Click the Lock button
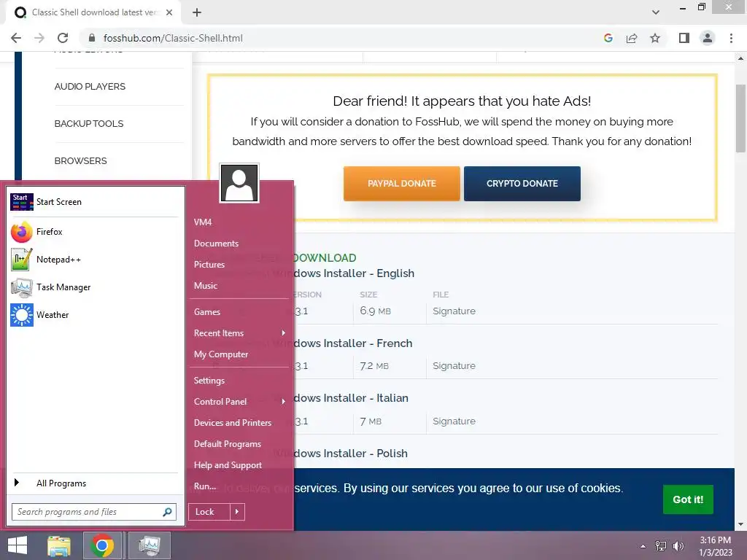Viewport: 747px width, 560px height. pyautogui.click(x=209, y=512)
